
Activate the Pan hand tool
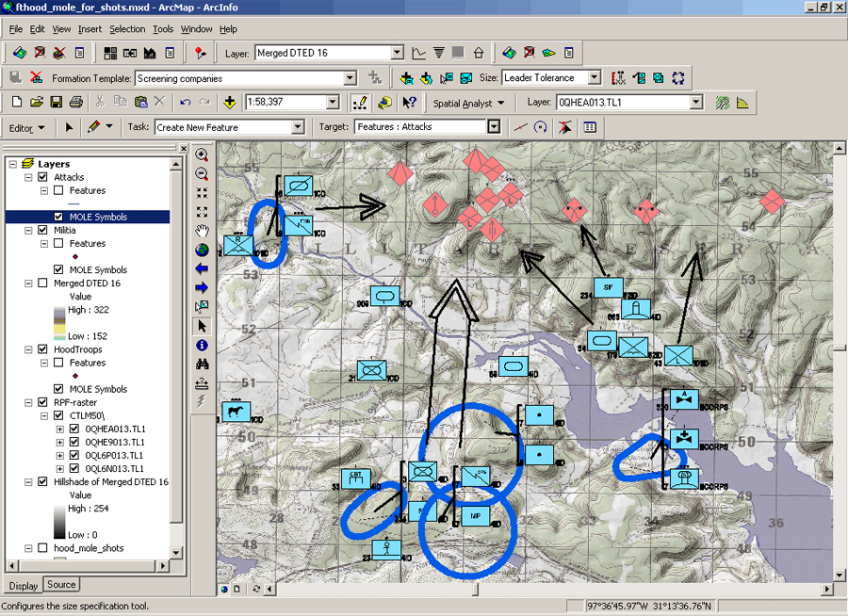(202, 231)
